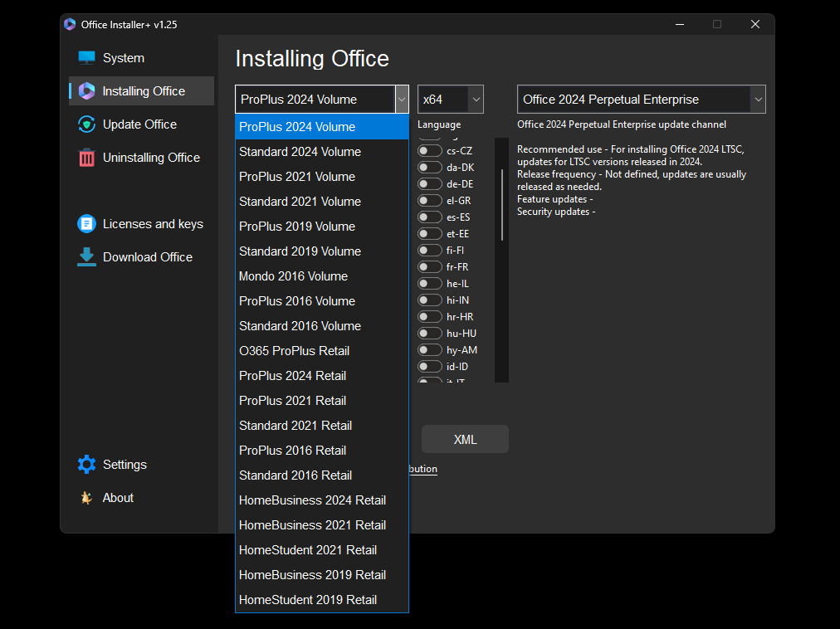The image size is (840, 629).
Task: Toggle the hi-IN language switch
Action: (430, 300)
